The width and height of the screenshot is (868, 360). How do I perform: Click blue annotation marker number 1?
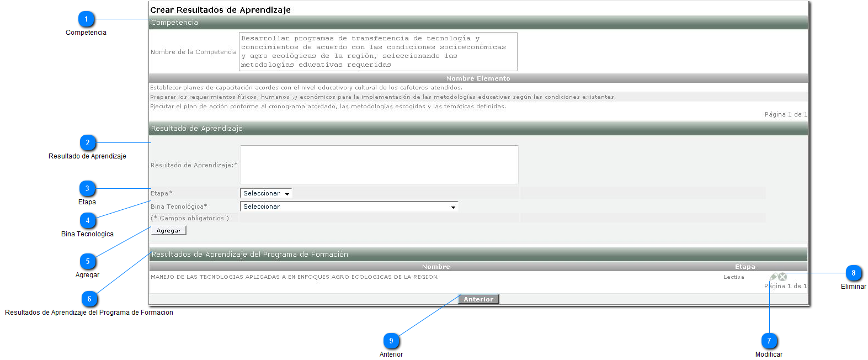[x=86, y=19]
